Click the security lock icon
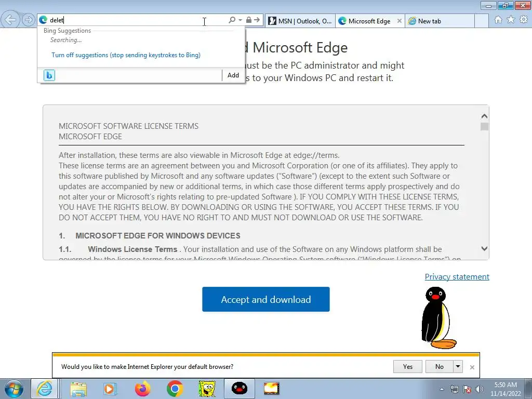Viewport: 532px width, 399px height. [249, 20]
